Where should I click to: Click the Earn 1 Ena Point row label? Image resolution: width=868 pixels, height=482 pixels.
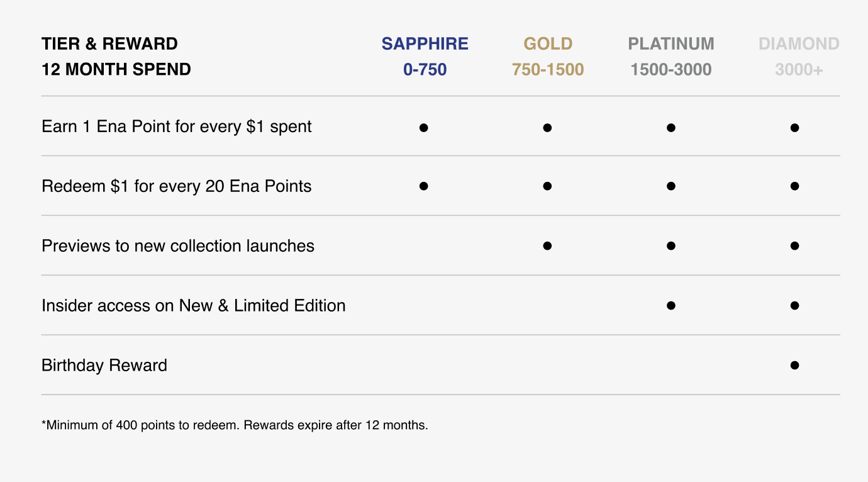[177, 126]
